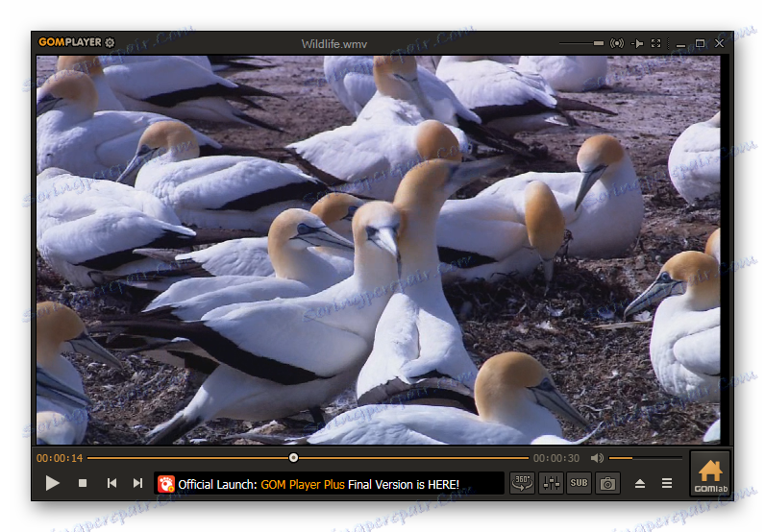Viewport: 765px width, 532px height.
Task: Click the volume slider bar
Action: pos(644,458)
